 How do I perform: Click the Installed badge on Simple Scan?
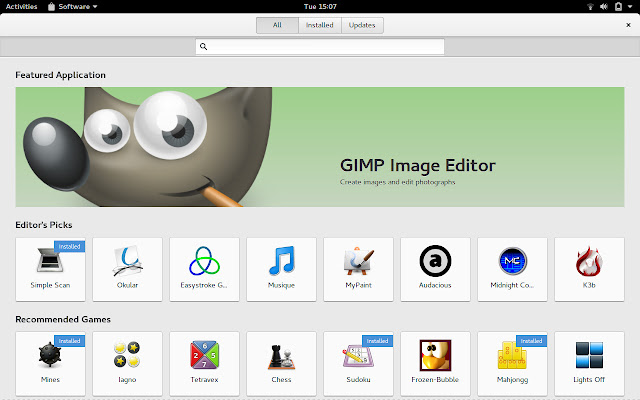point(69,247)
